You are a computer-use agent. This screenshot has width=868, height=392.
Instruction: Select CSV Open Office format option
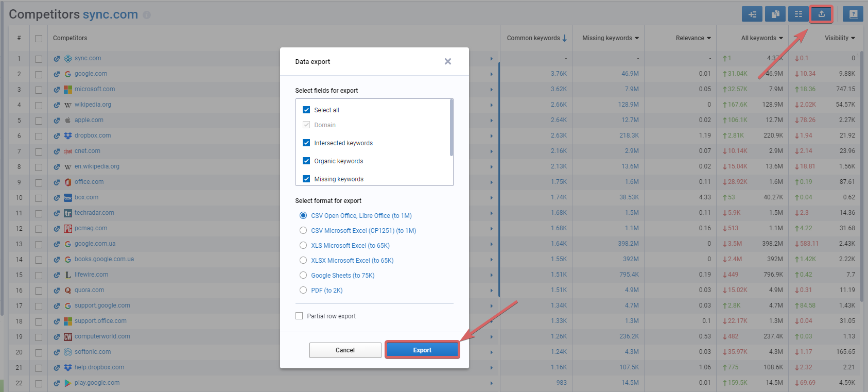pyautogui.click(x=303, y=215)
